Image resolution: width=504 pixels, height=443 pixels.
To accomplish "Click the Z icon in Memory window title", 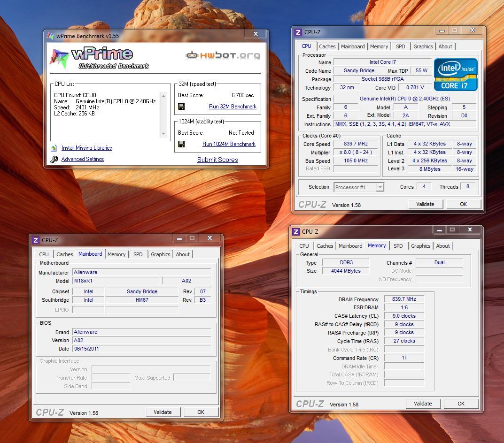I will point(296,232).
